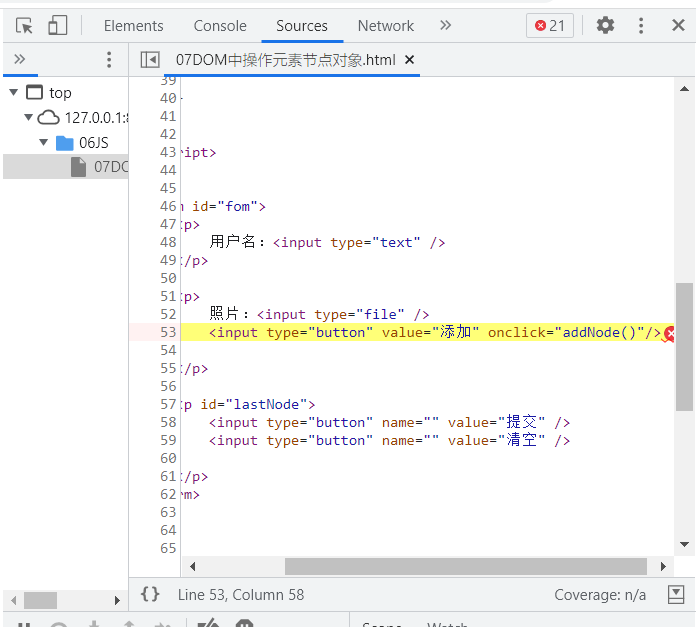Toggle breakpoint on line 52
This screenshot has height=627, width=696.
[x=168, y=314]
